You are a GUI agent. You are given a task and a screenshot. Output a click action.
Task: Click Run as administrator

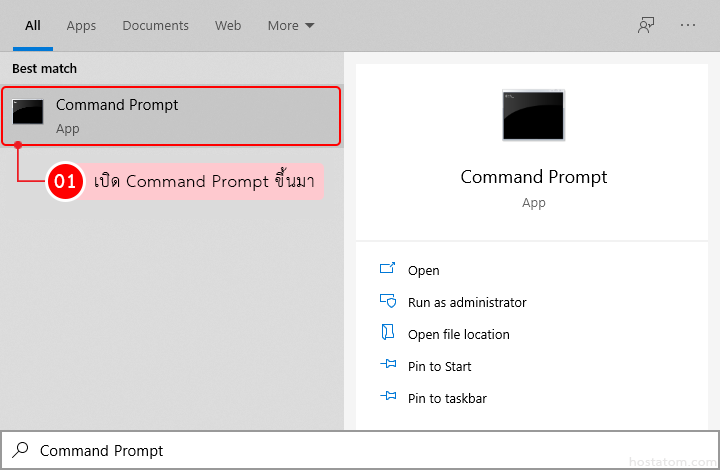coord(467,302)
